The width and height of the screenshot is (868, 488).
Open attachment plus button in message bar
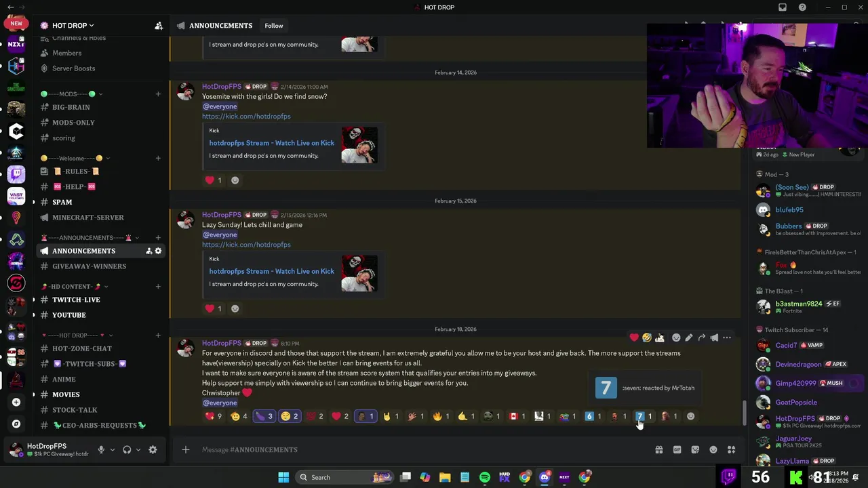point(185,450)
